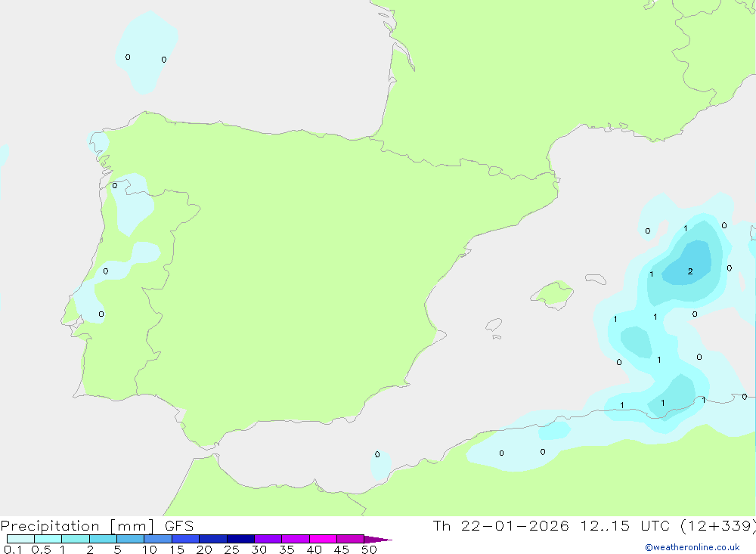
Task: Choose the 30 to 35 purple legend swatch
Action: (268, 539)
